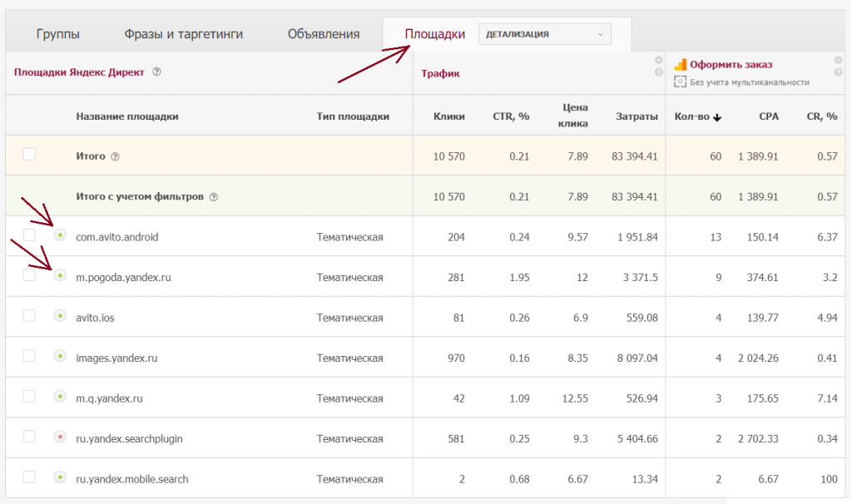852x504 pixels.
Task: Click the help icon beside Итого
Action: [x=116, y=156]
